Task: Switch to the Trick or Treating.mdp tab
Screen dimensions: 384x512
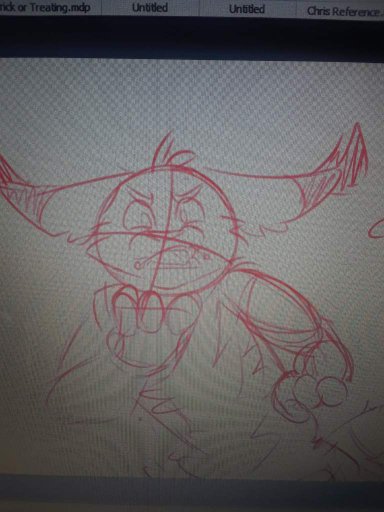Action: 50,7
